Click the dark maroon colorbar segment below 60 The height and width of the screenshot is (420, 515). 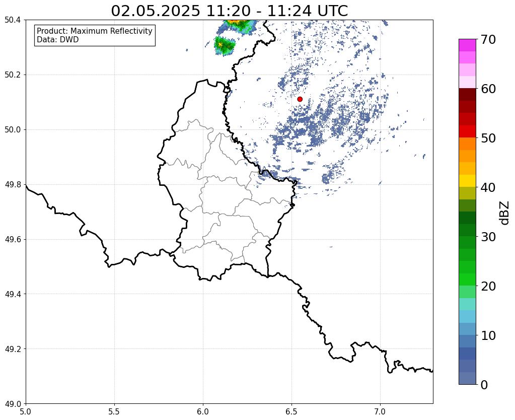467,95
